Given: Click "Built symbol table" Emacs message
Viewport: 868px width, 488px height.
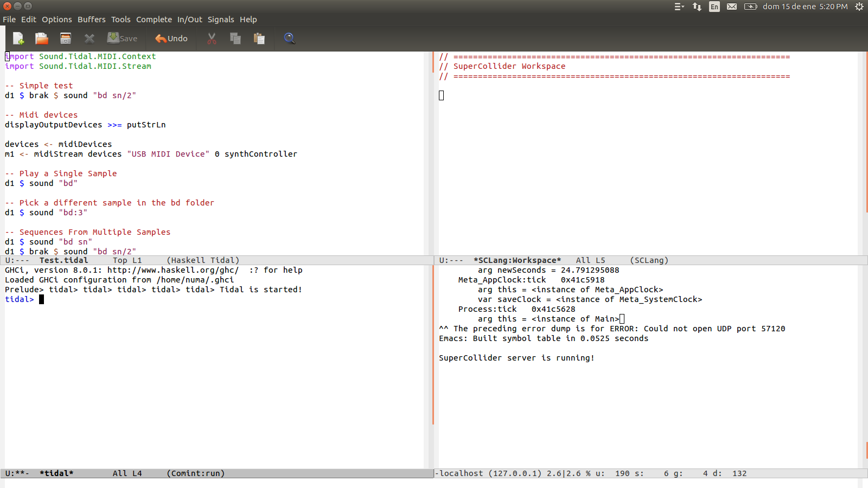Looking at the screenshot, I should [544, 338].
